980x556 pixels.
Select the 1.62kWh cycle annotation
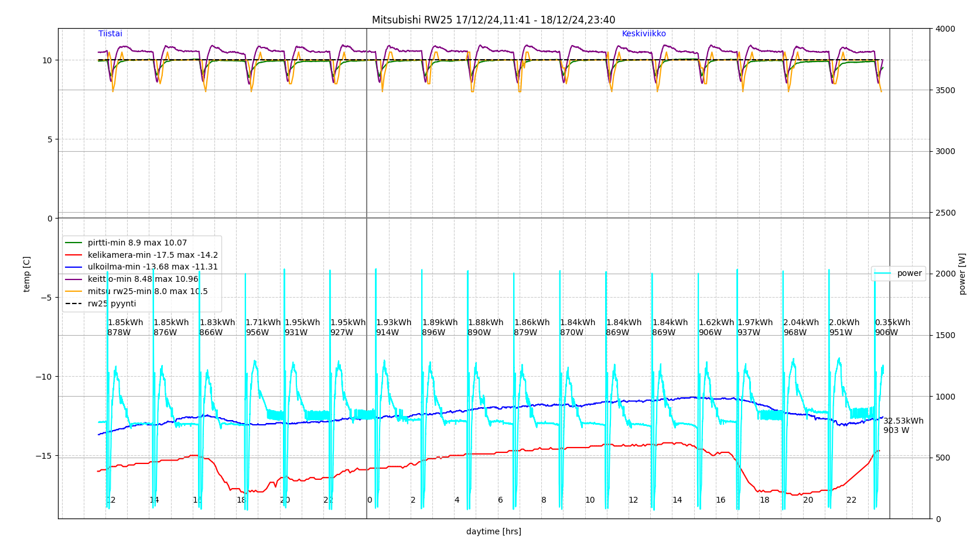716,323
